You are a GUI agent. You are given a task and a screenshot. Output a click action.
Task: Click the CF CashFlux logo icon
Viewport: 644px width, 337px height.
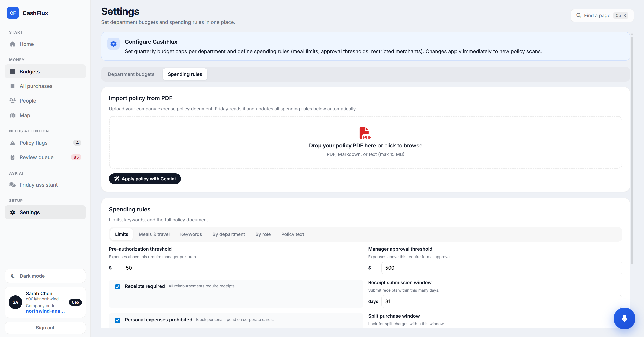tap(13, 13)
